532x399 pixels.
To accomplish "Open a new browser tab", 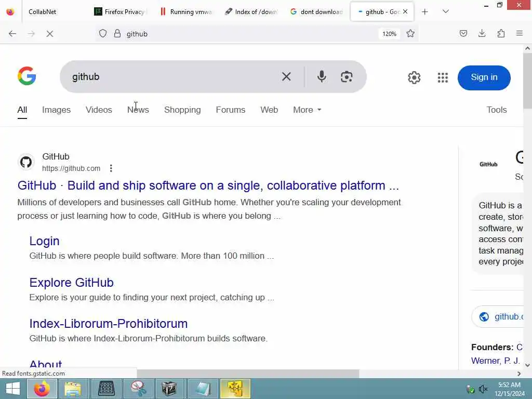I will point(425,12).
